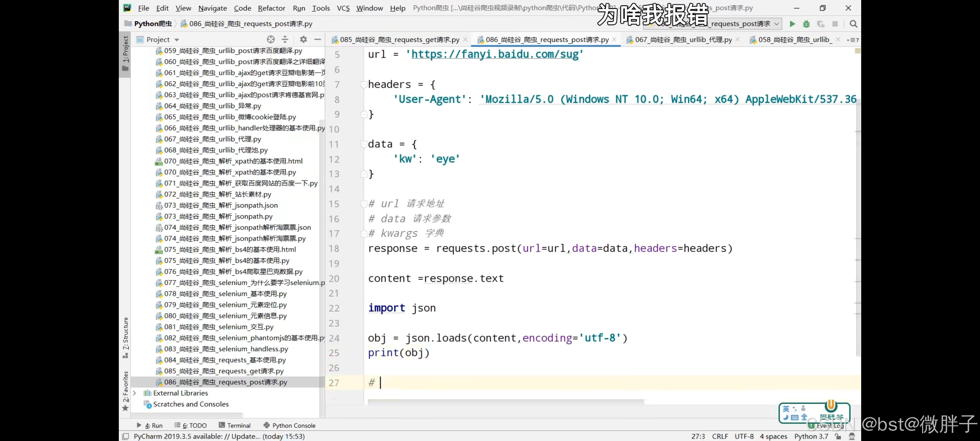Open 081 selenium_交互.py file
This screenshot has width=980, height=441.
click(214, 327)
